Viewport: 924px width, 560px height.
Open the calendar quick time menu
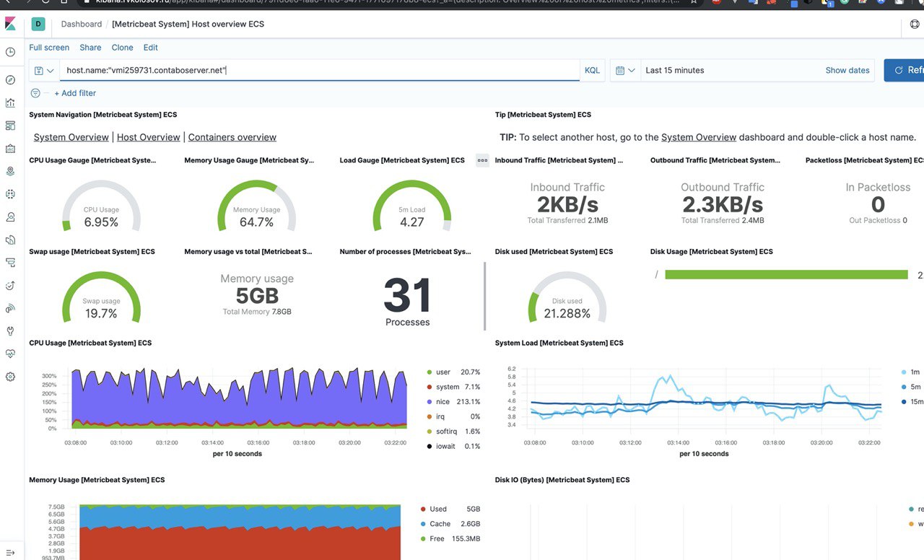point(625,70)
